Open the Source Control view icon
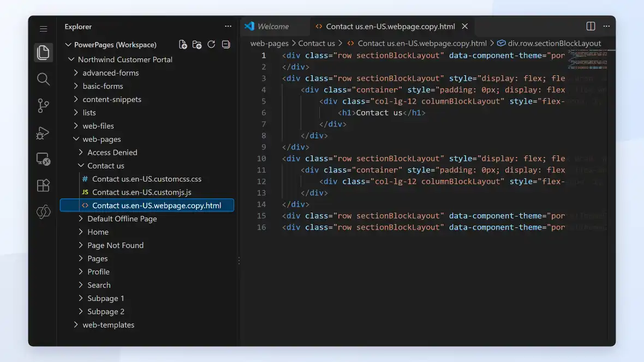 (x=43, y=105)
